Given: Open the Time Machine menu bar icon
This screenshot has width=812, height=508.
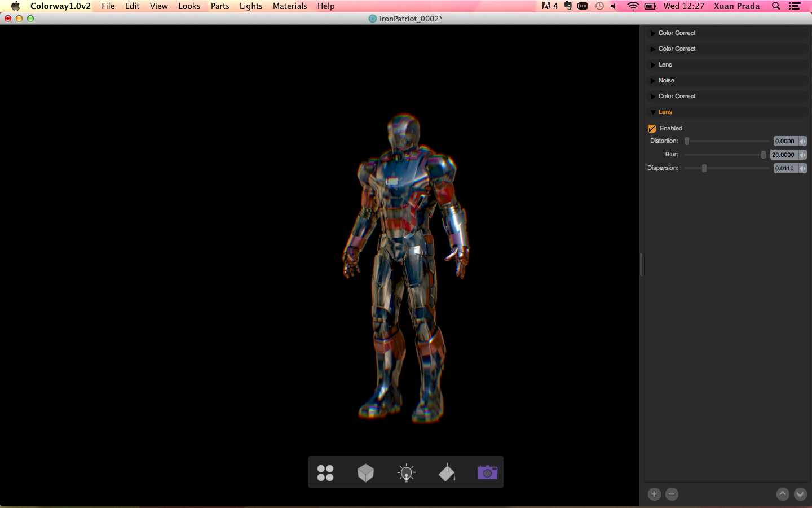Looking at the screenshot, I should [x=599, y=6].
